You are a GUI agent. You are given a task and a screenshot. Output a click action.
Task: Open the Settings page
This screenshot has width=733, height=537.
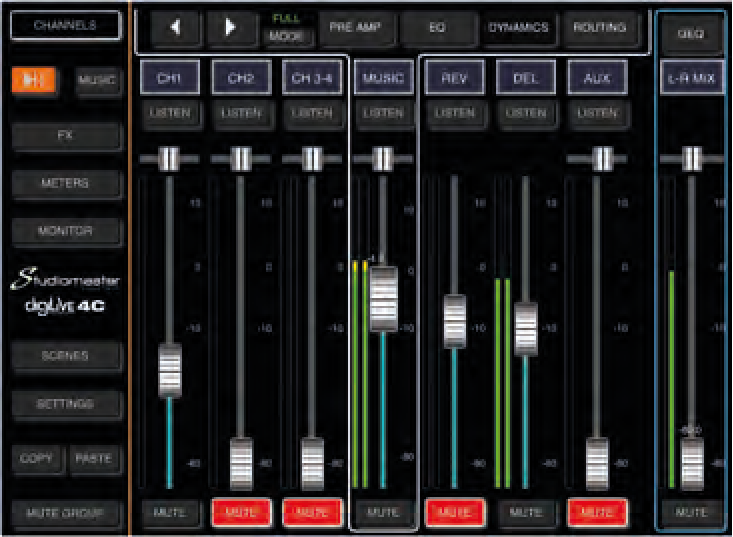(65, 404)
